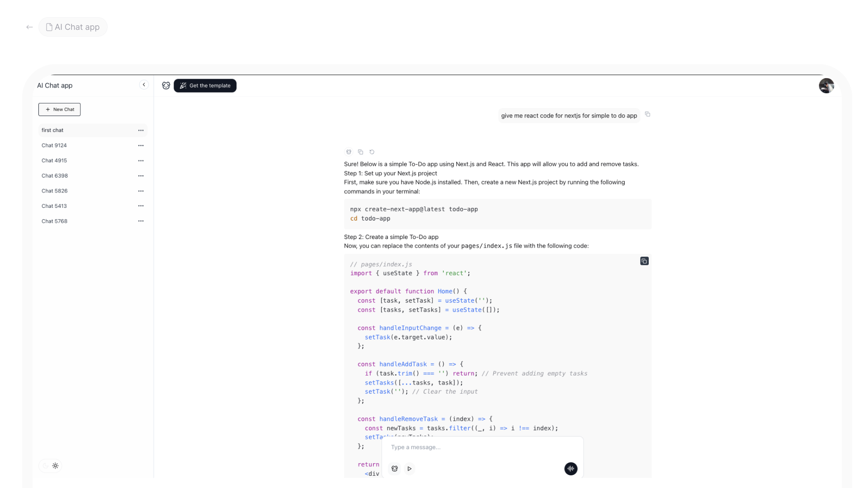Click the bear logo in top header
Viewport: 868px width, 488px height.
coord(166,85)
